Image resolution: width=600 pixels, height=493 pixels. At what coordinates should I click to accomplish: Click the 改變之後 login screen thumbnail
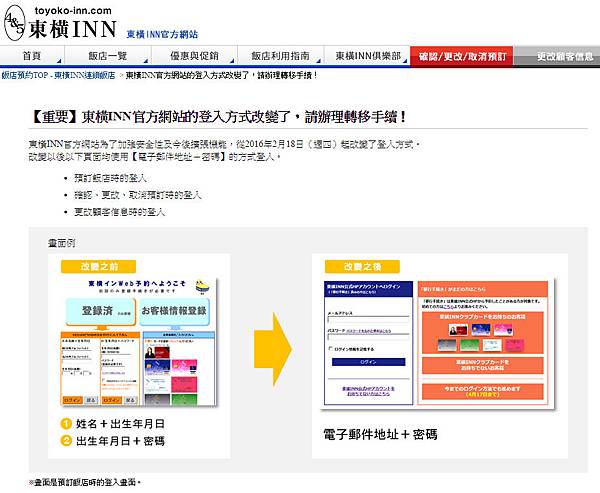437,344
